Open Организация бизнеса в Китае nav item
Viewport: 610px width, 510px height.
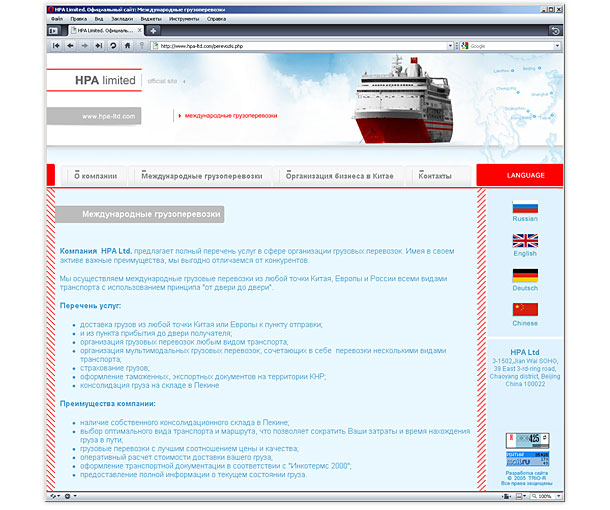click(x=339, y=176)
